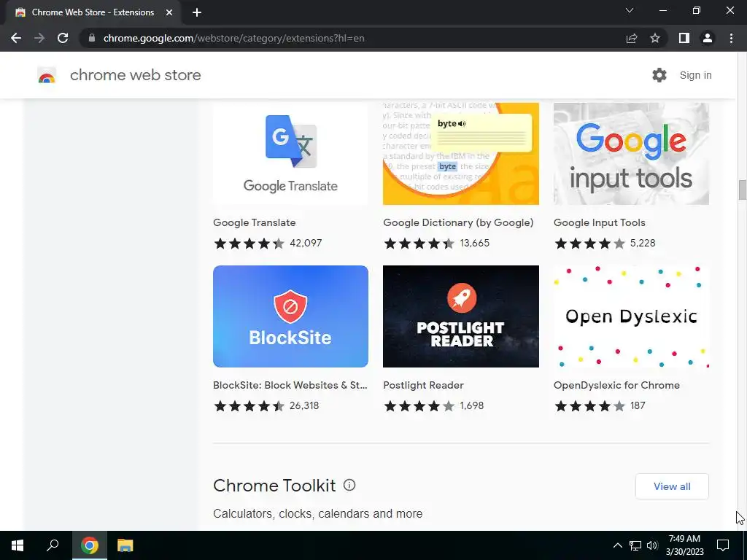
Task: Click the BlockSite star rating
Action: (249, 405)
